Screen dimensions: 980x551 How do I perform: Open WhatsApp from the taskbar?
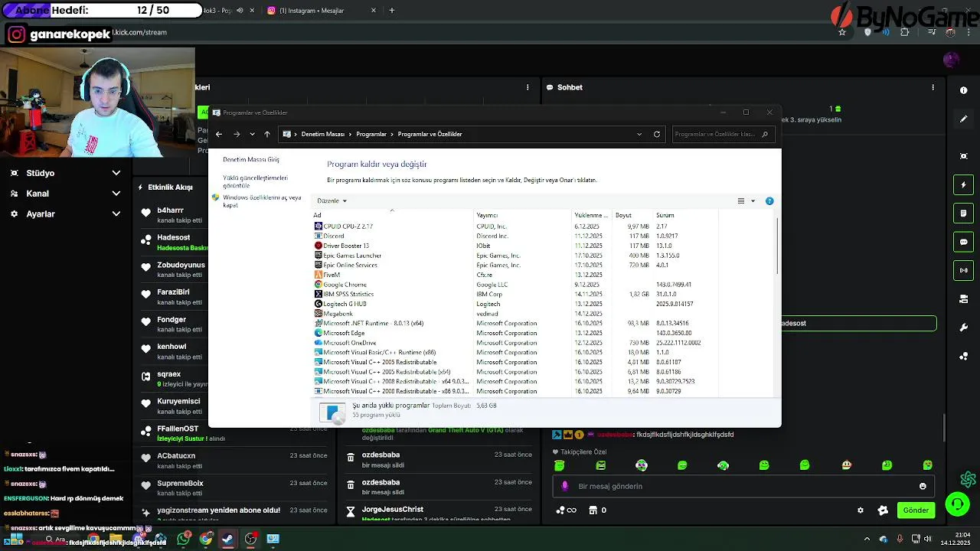click(x=183, y=539)
